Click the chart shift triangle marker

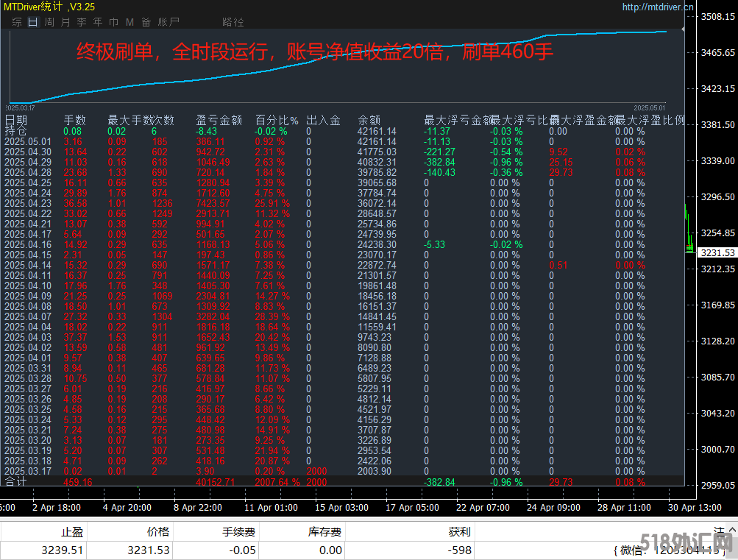[x=683, y=29]
